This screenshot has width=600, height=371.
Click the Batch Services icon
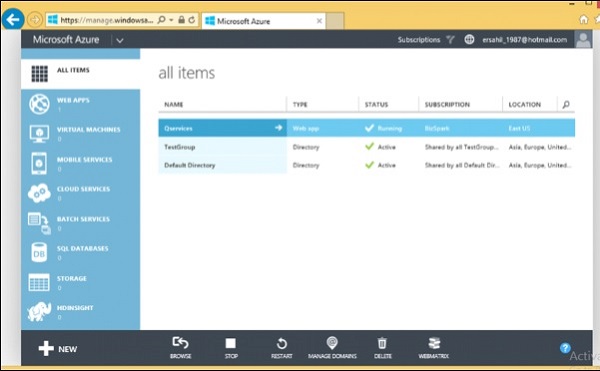39,223
